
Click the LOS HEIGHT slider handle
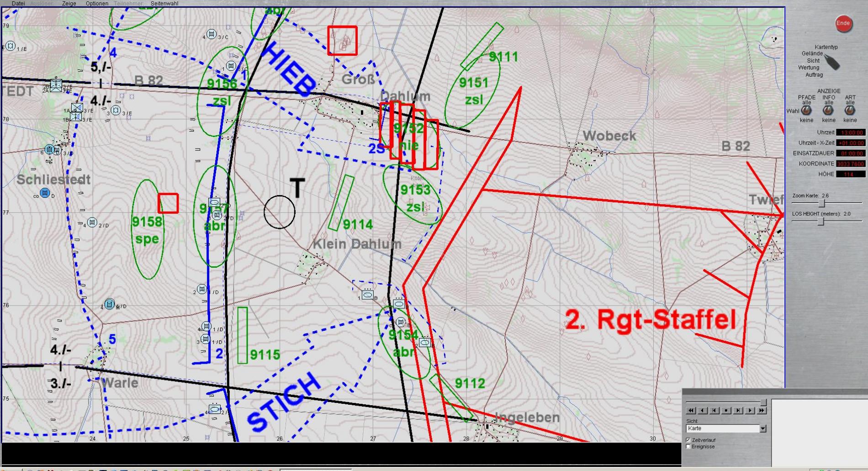(x=821, y=221)
